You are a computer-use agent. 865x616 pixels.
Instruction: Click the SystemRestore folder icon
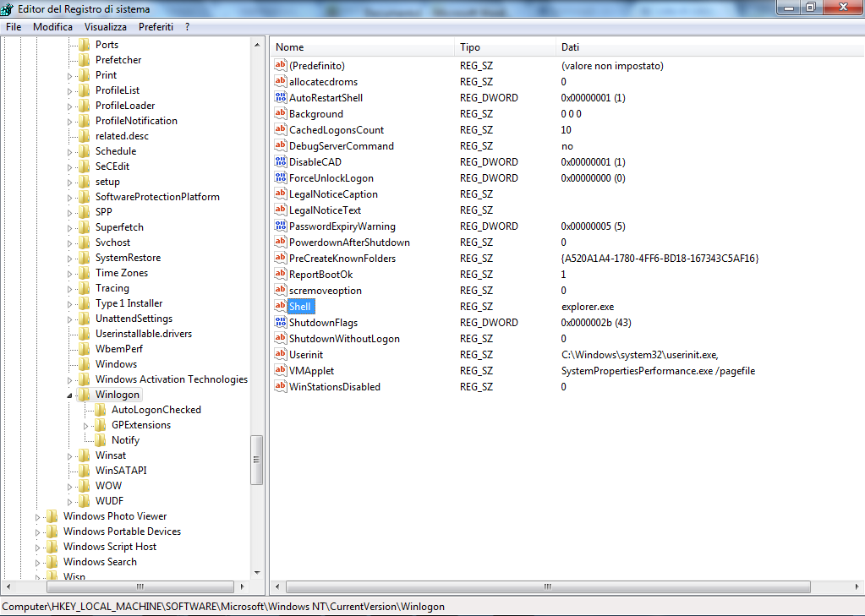[84, 258]
